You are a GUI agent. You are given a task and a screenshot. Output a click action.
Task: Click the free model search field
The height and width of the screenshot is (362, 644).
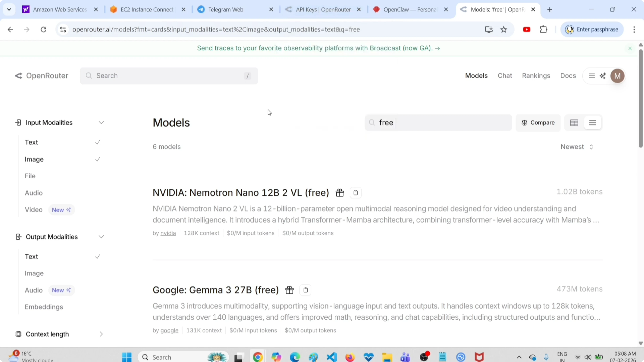tap(437, 123)
